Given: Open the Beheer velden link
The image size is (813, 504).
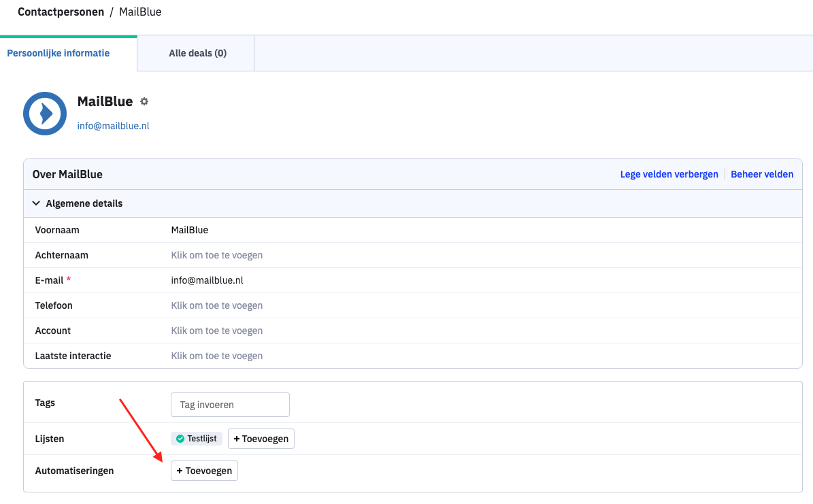Looking at the screenshot, I should click(x=762, y=174).
